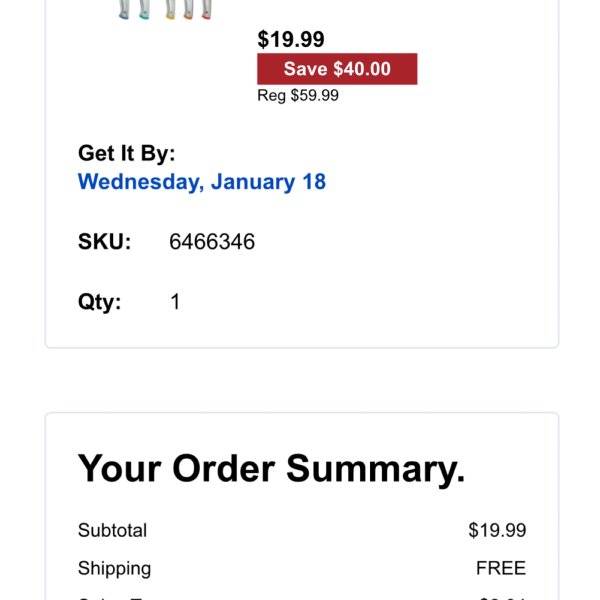
Task: Select the bold $19.99 item price
Action: [291, 39]
